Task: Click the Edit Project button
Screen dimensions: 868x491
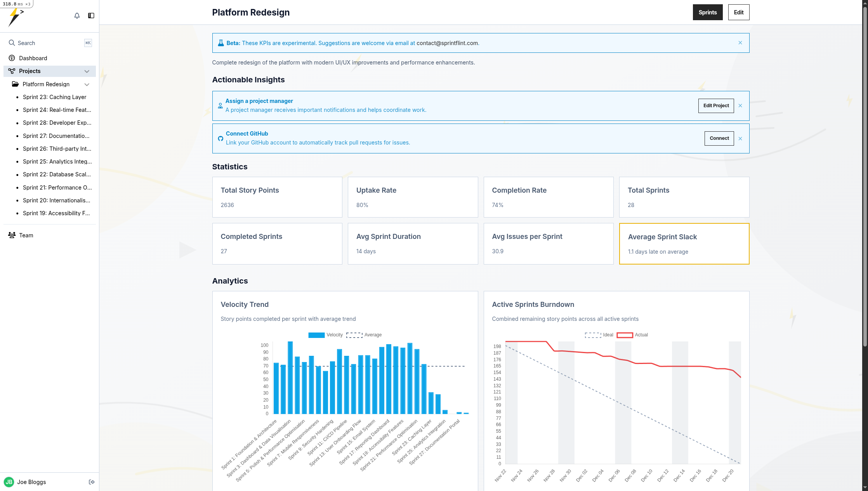Action: [x=716, y=106]
